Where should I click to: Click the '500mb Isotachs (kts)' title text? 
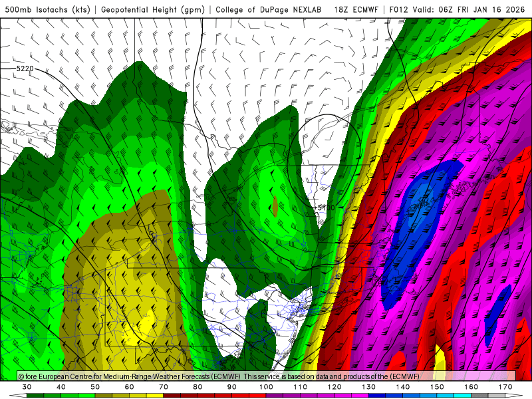pos(47,9)
